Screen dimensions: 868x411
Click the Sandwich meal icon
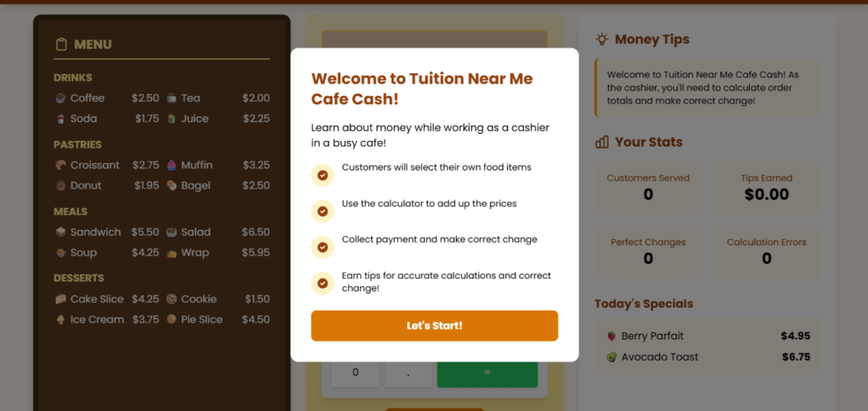[x=60, y=232]
